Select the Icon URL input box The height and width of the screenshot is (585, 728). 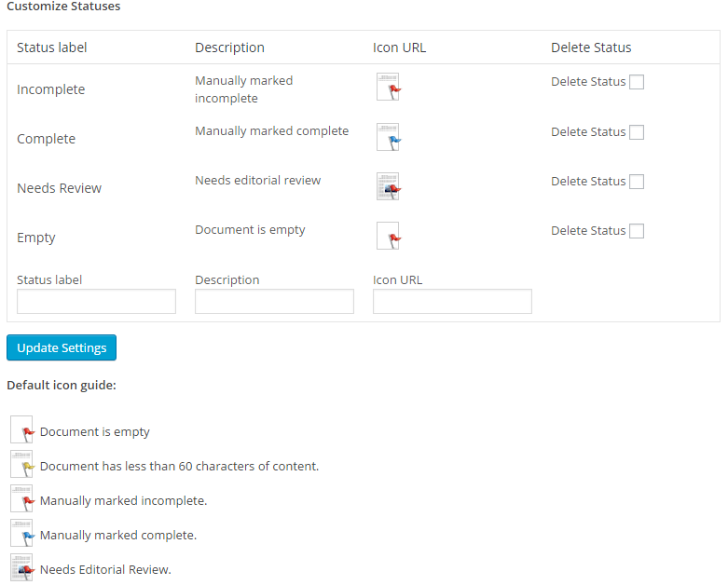tap(452, 301)
